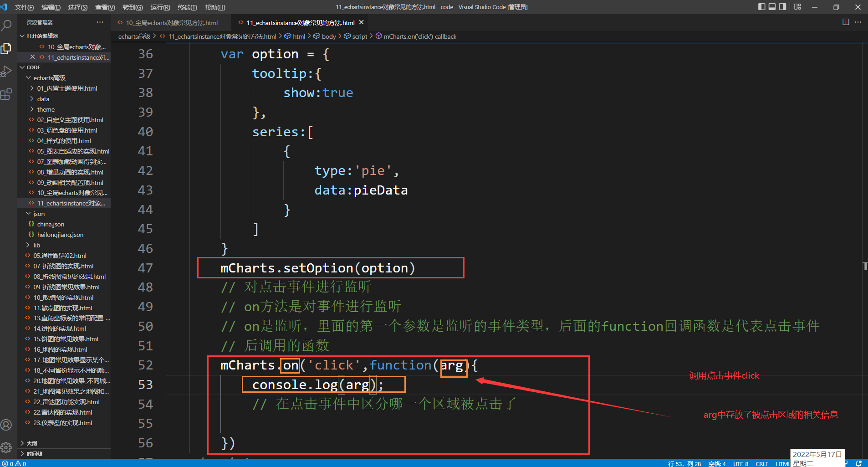Open the Run and Debug view
868x467 pixels.
pos(6,71)
